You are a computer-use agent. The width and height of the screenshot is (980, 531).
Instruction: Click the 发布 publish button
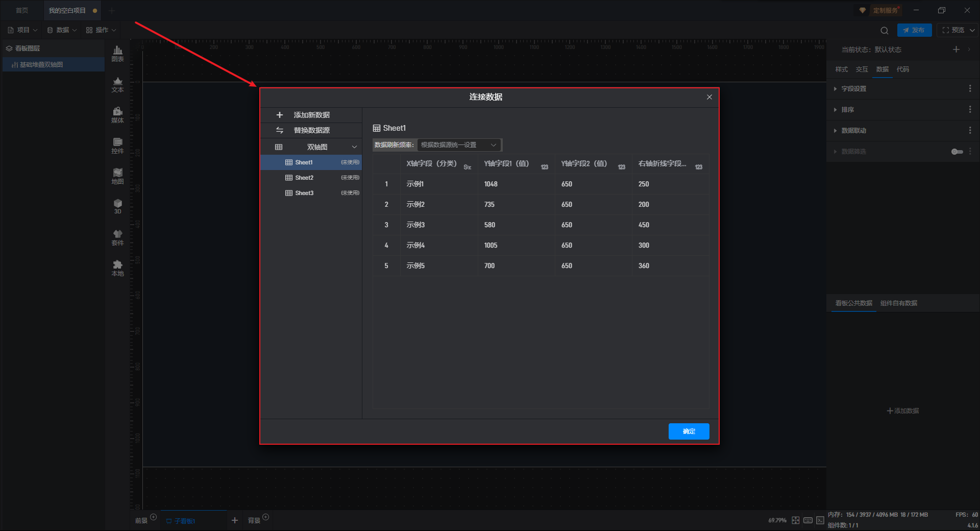[x=914, y=30]
